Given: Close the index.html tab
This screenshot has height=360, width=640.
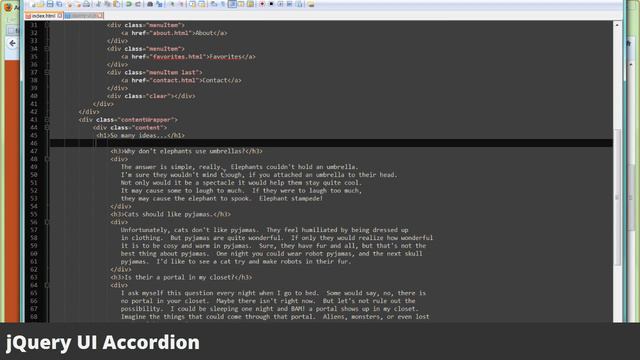Looking at the screenshot, I should (60, 16).
